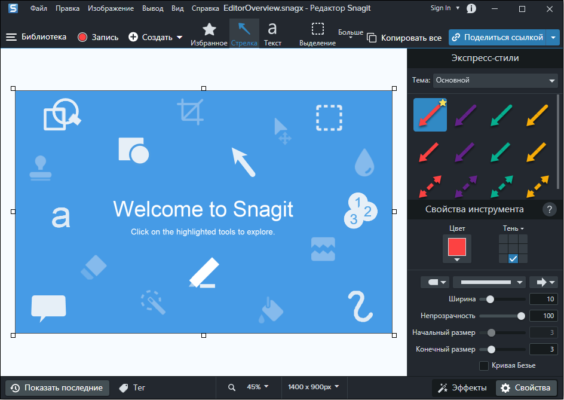Select the Text (Текст) tool
564x400 pixels.
pos(272,34)
